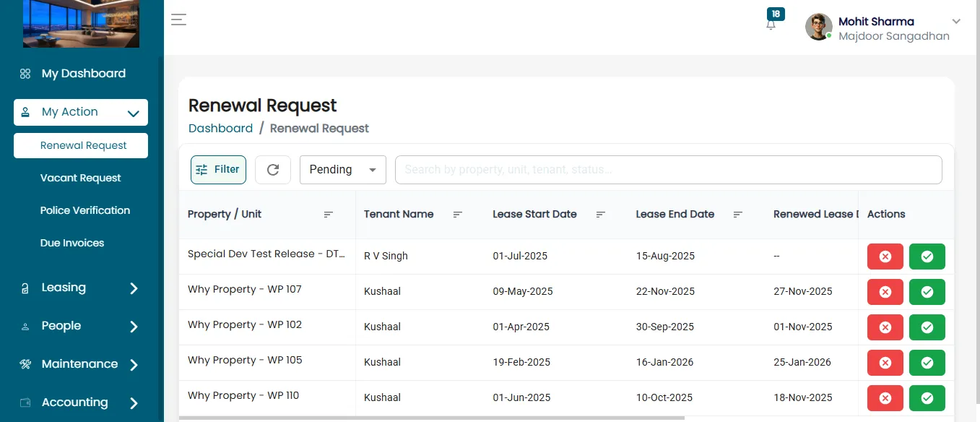The image size is (980, 422).
Task: Expand the Maintenance menu
Action: pyautogui.click(x=81, y=364)
